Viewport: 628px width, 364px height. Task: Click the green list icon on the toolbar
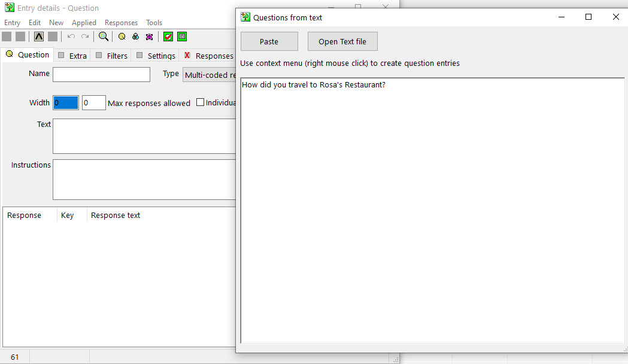coord(182,37)
